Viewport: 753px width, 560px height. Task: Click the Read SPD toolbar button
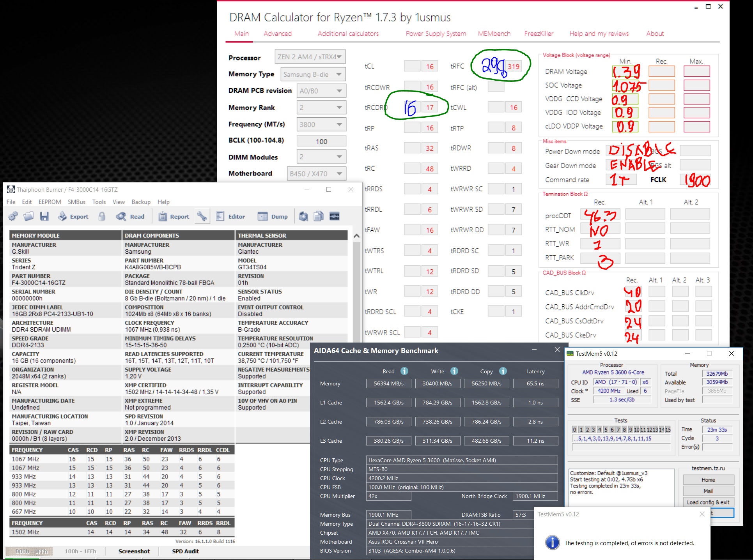tap(130, 216)
